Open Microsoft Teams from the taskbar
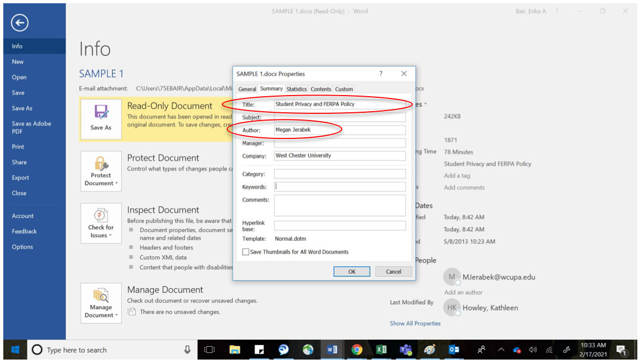The width and height of the screenshot is (642, 364). tap(406, 350)
